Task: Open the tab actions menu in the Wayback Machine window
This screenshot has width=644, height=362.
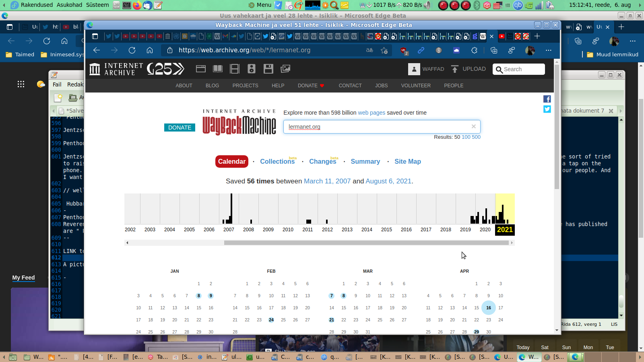Action: pos(95,36)
